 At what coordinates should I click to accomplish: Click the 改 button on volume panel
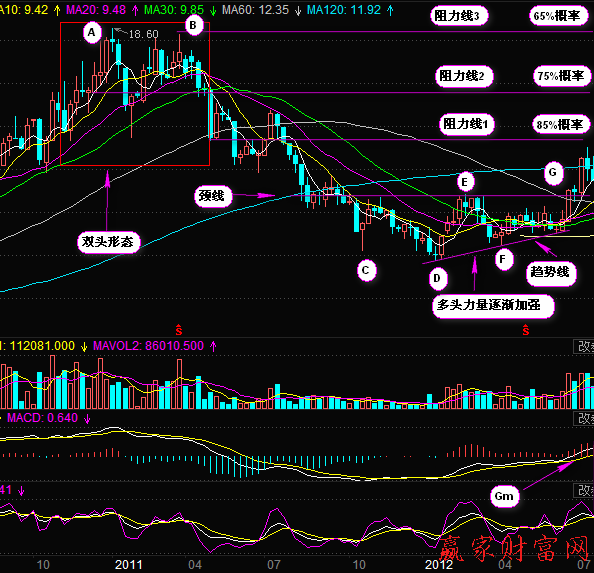(x=584, y=346)
